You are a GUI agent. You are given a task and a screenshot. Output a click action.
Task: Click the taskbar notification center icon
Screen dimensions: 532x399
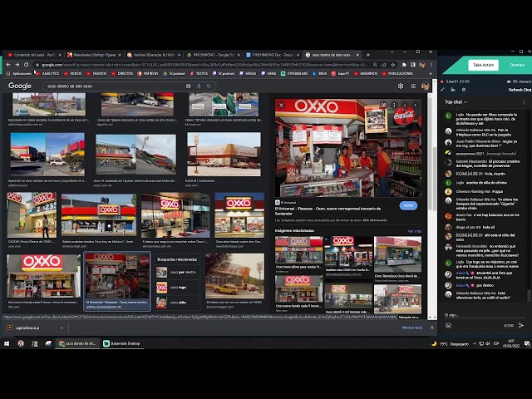point(527,343)
